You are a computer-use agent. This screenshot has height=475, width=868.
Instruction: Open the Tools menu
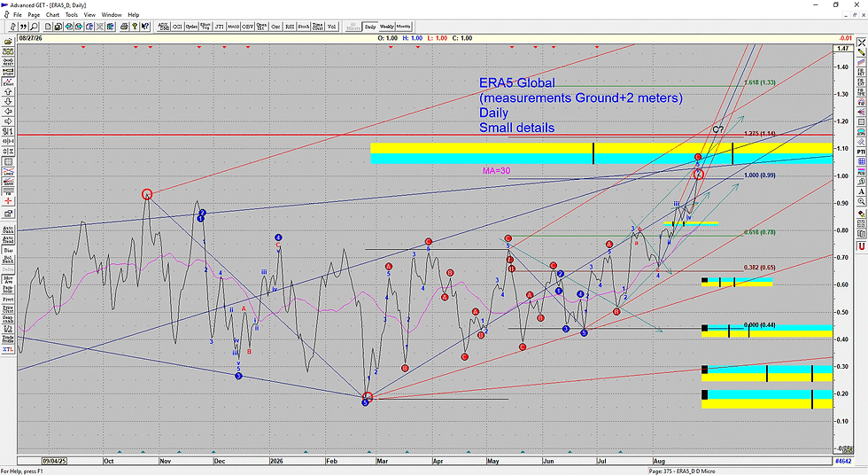tap(72, 15)
